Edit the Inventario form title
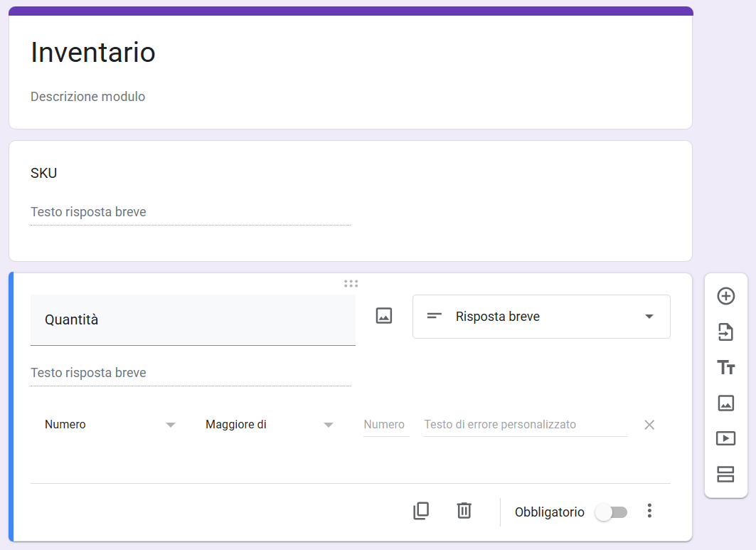The image size is (756, 550). pos(92,53)
